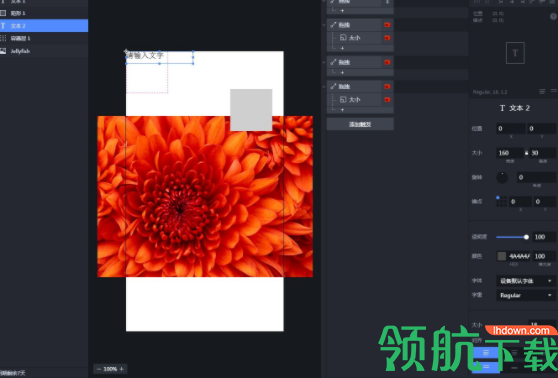Click the anchor Y input field

tap(545, 201)
